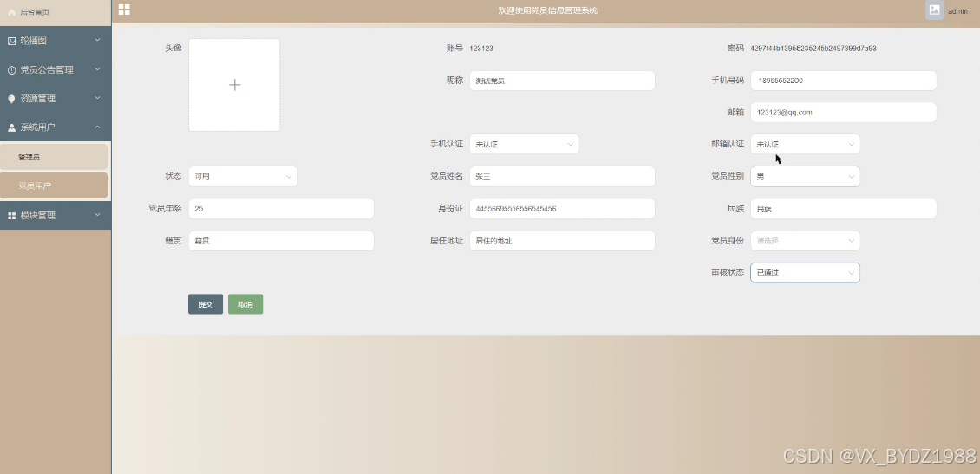The image size is (980, 474).
Task: Click the 轮播图 picture icon in sidebar
Action: click(x=11, y=41)
